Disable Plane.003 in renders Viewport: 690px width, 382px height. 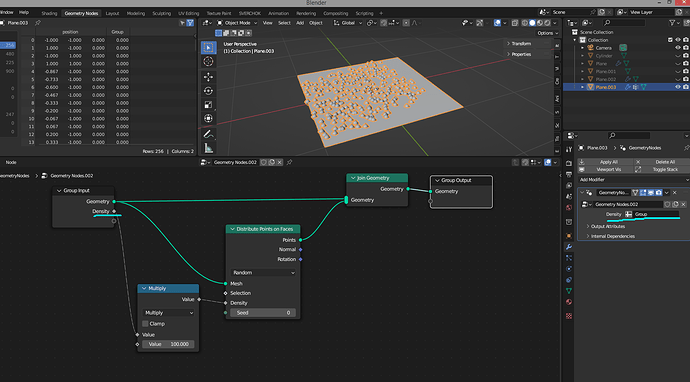686,87
